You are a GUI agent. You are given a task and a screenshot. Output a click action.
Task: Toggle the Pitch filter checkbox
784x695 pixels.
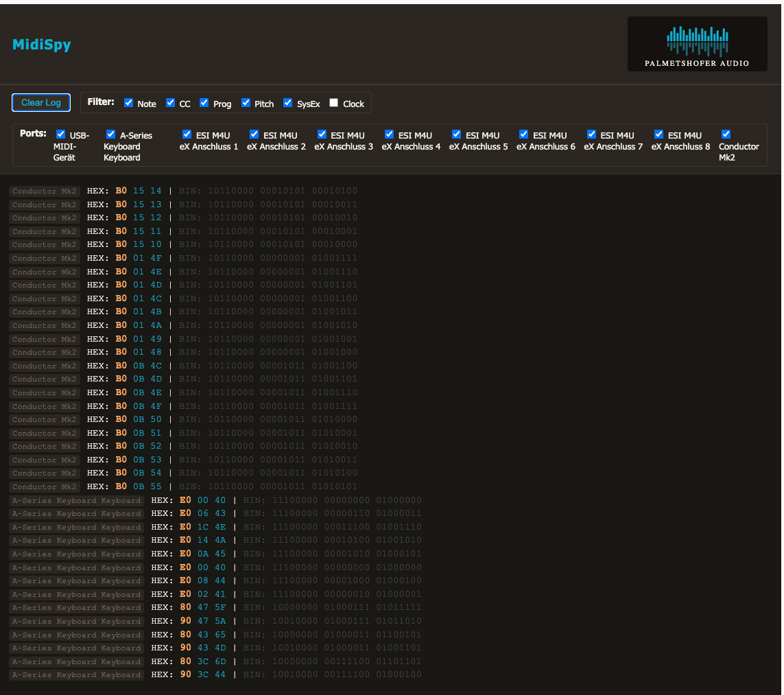click(x=246, y=102)
